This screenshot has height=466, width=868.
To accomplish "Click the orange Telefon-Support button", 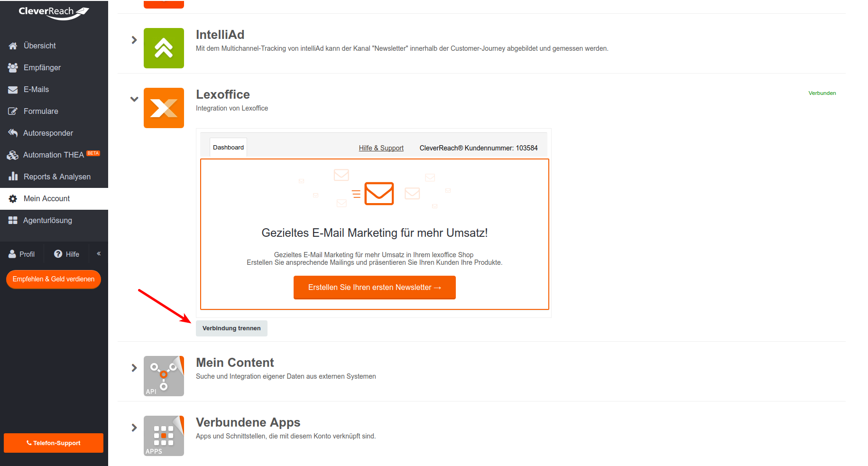I will click(x=54, y=443).
